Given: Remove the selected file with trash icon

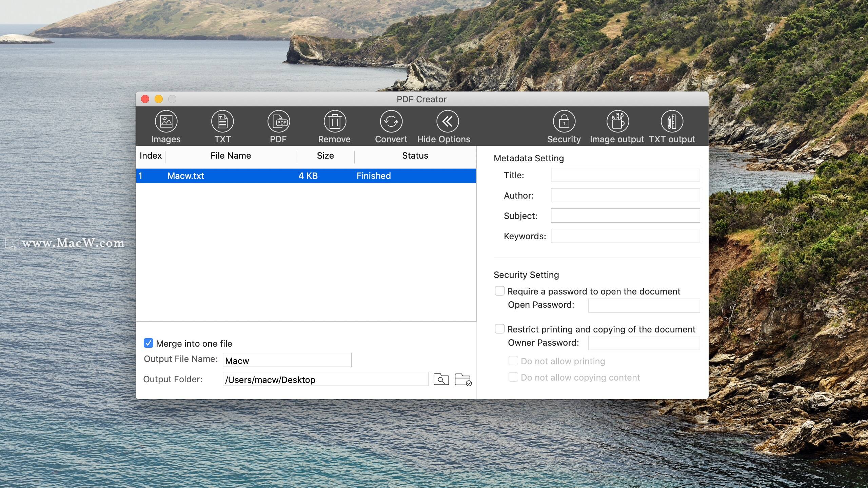Looking at the screenshot, I should pos(335,121).
